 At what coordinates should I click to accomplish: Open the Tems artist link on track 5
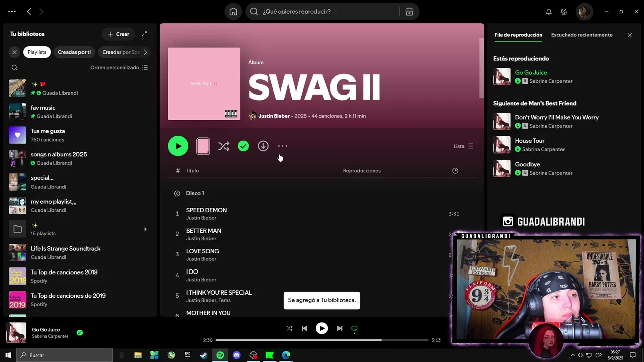point(225,300)
